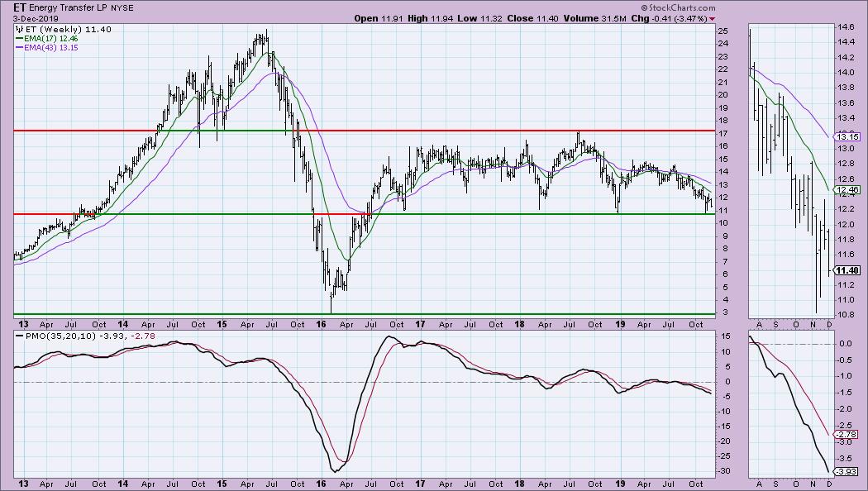Screen dimensions: 868x491
Task: Click the boxed 11.40 last-price tag
Action: click(x=847, y=270)
